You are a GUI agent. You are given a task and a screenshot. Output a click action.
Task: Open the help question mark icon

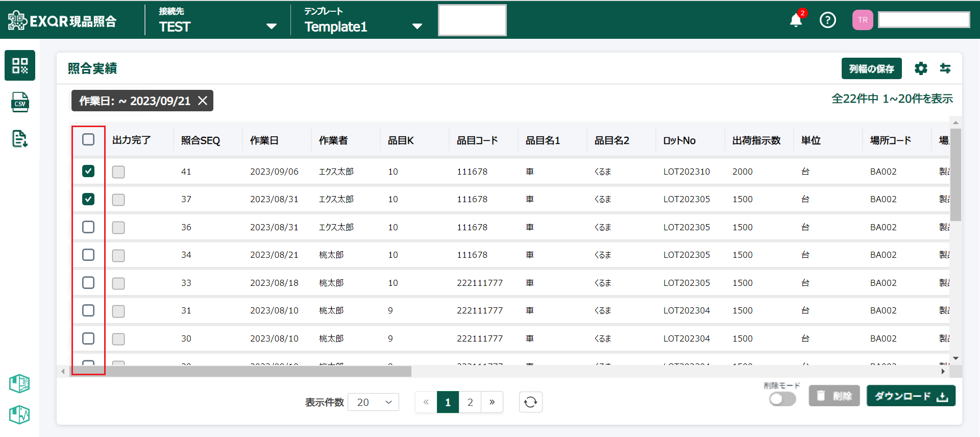(827, 20)
